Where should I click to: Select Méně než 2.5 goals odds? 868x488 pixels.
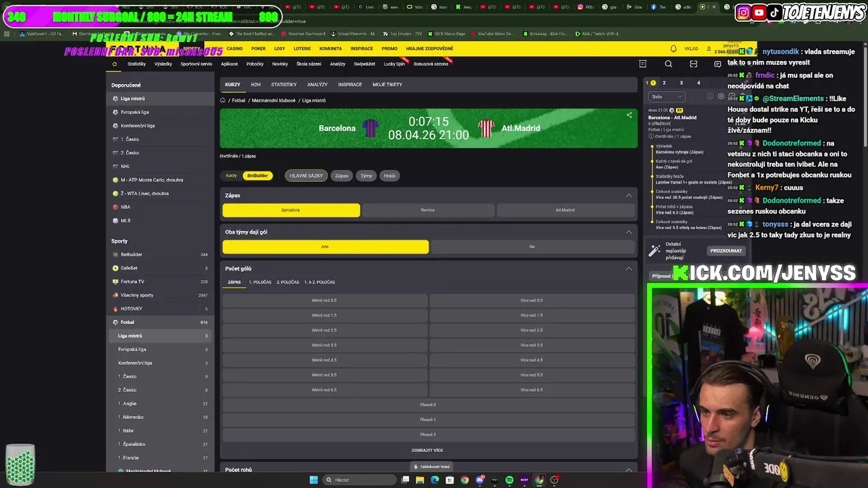pyautogui.click(x=324, y=330)
